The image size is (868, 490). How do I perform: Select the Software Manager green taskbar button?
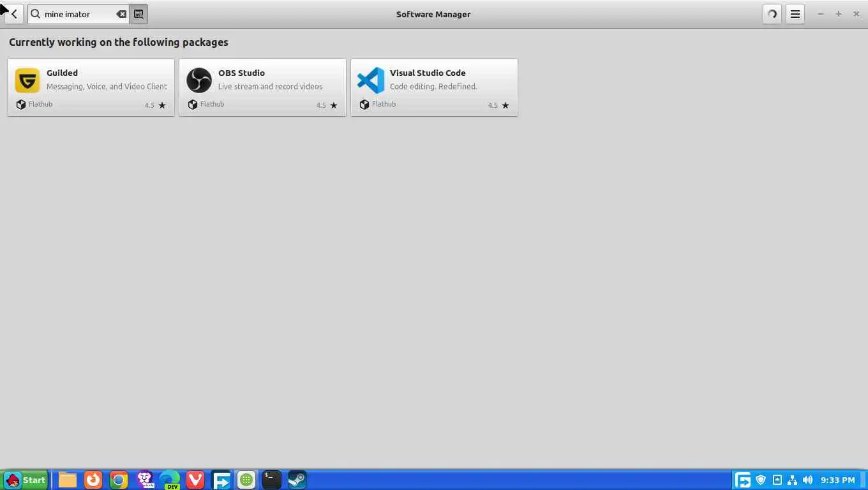click(246, 480)
